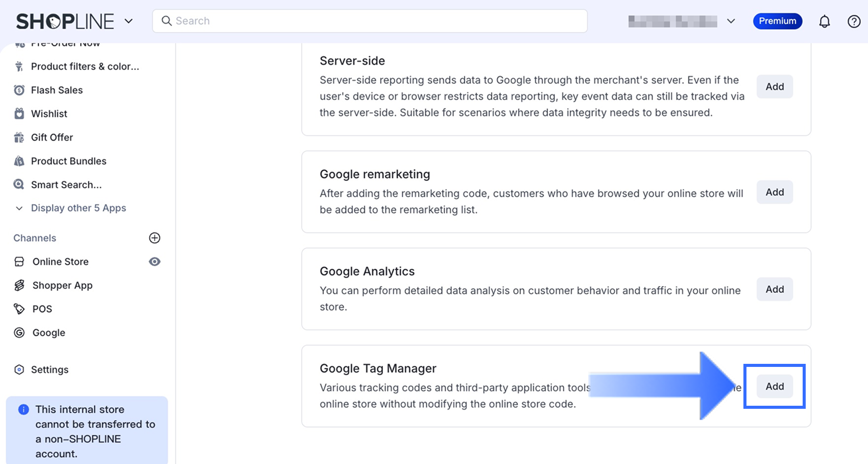Open the Google channel

(49, 333)
